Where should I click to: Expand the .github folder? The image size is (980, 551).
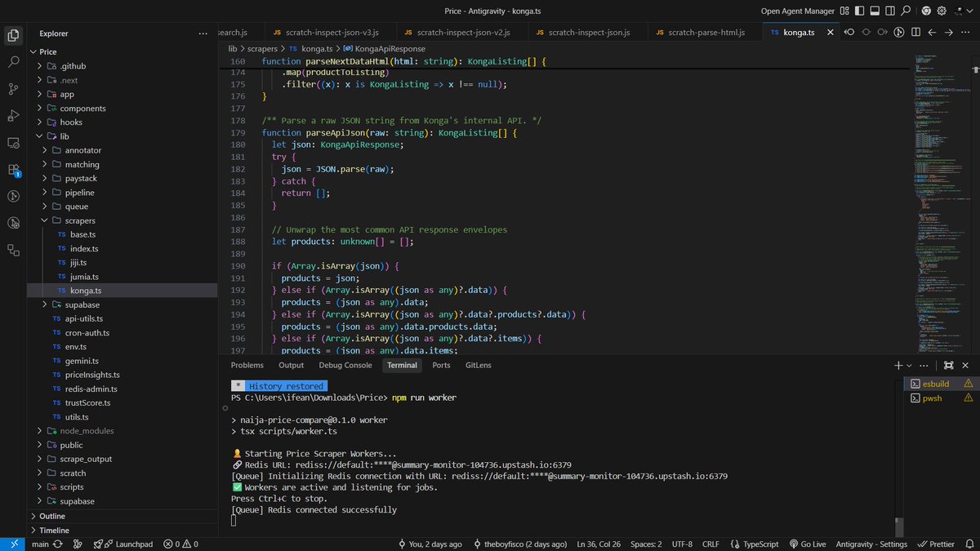pyautogui.click(x=122, y=66)
